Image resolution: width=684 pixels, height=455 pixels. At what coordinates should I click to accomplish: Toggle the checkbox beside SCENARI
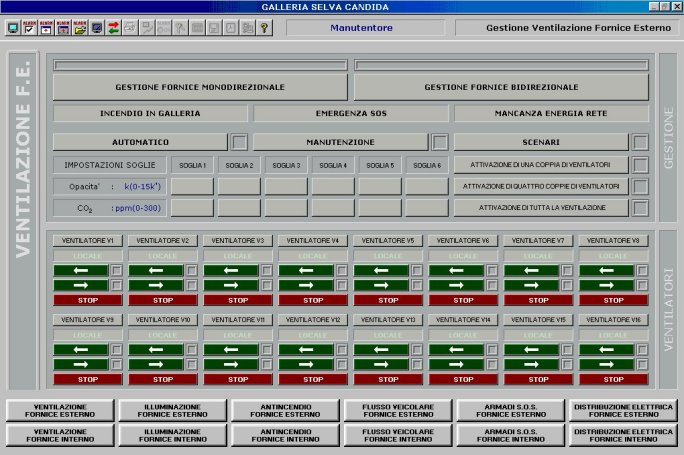640,142
